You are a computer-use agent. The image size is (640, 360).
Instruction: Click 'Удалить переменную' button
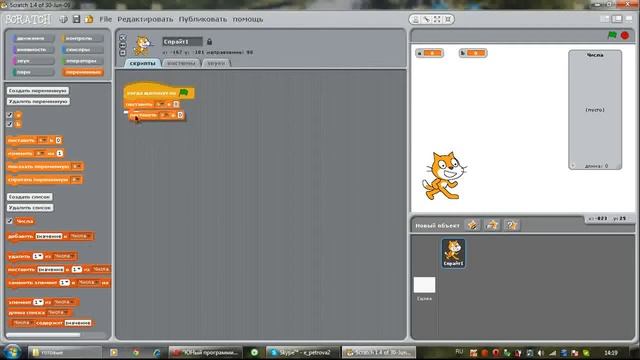(38, 101)
